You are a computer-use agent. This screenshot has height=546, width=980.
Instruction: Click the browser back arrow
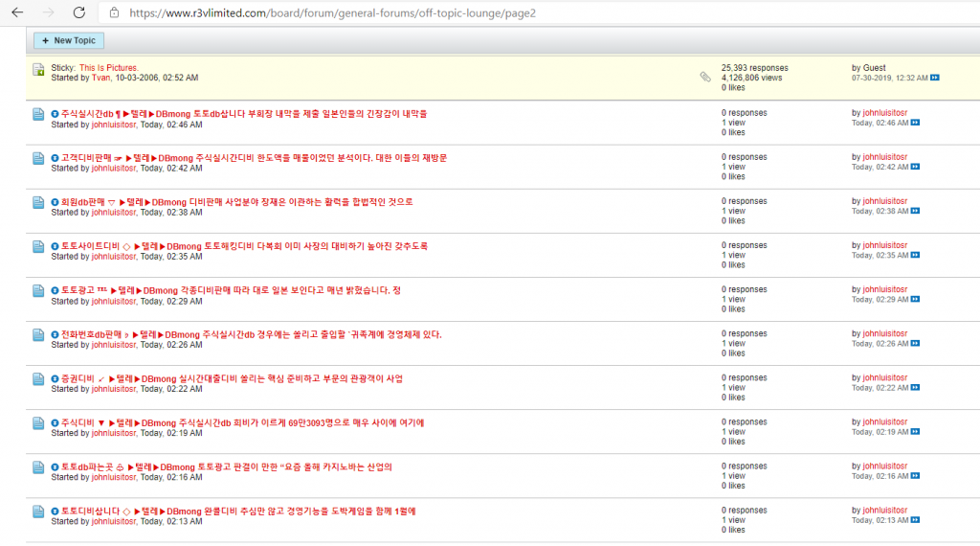(17, 13)
